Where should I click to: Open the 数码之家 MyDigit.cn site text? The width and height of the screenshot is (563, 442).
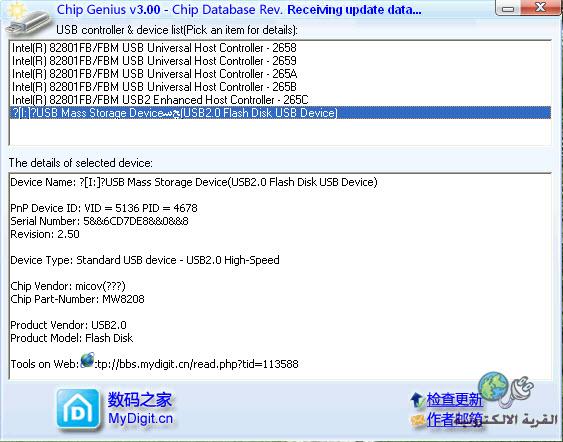pos(140,409)
